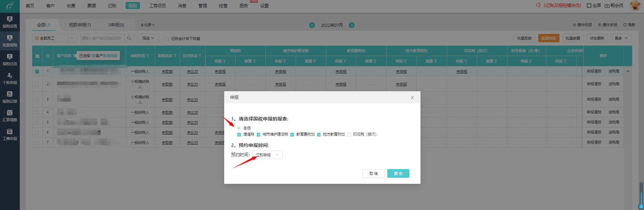Click the table column settings gear icon
Image resolution: width=644 pixels, height=210 pixels.
pos(48,56)
